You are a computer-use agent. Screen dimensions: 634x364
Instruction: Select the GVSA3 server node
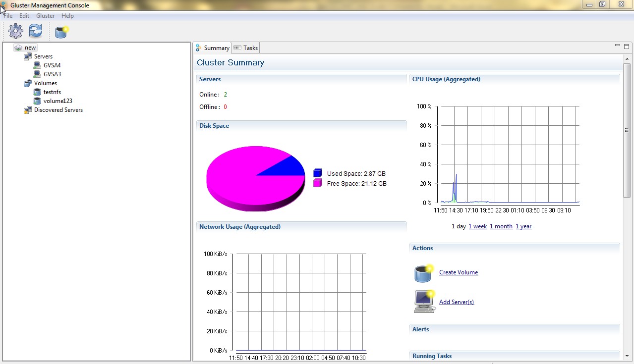(x=52, y=74)
